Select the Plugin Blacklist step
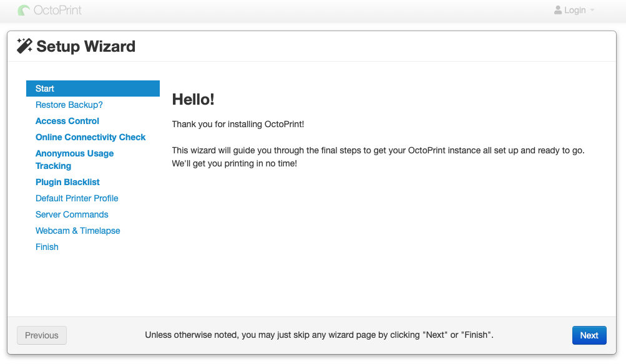 (67, 182)
